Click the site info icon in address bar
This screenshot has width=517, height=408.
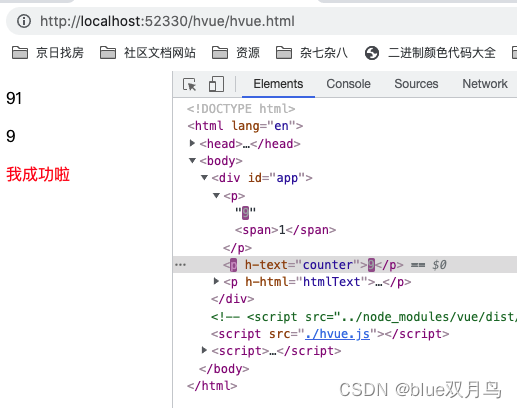(x=24, y=21)
